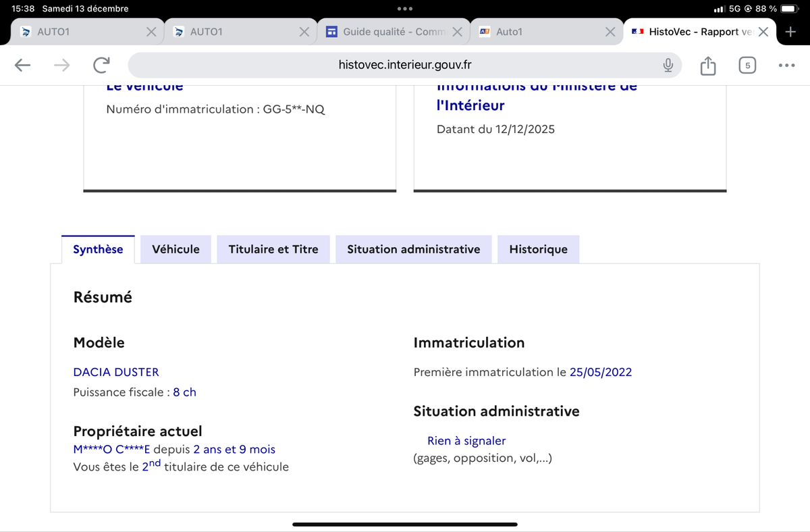Close the Guide qualité tab
The image size is (810, 532).
(457, 32)
